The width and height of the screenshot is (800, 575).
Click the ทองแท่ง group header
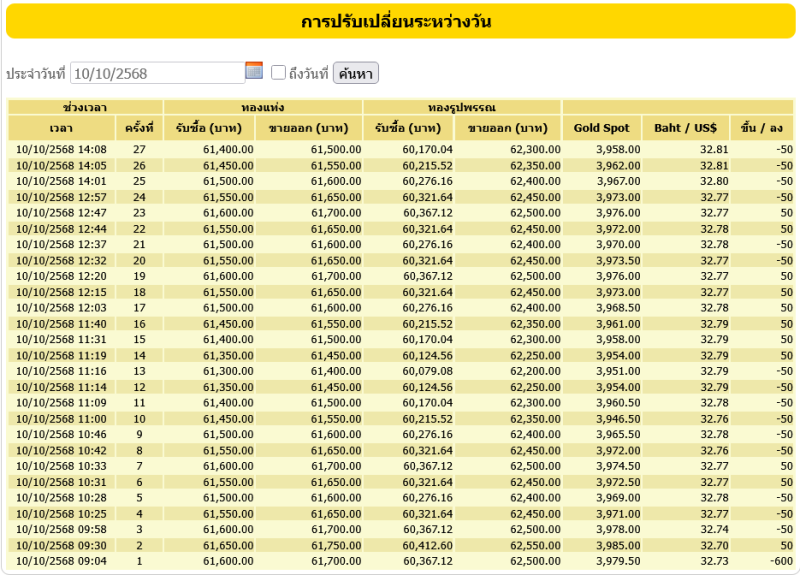(263, 106)
